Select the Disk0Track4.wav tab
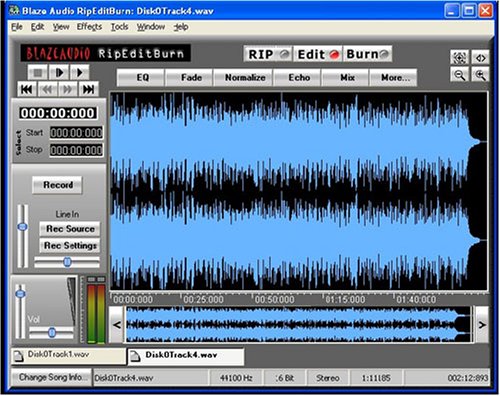The image size is (500, 396). [186, 356]
